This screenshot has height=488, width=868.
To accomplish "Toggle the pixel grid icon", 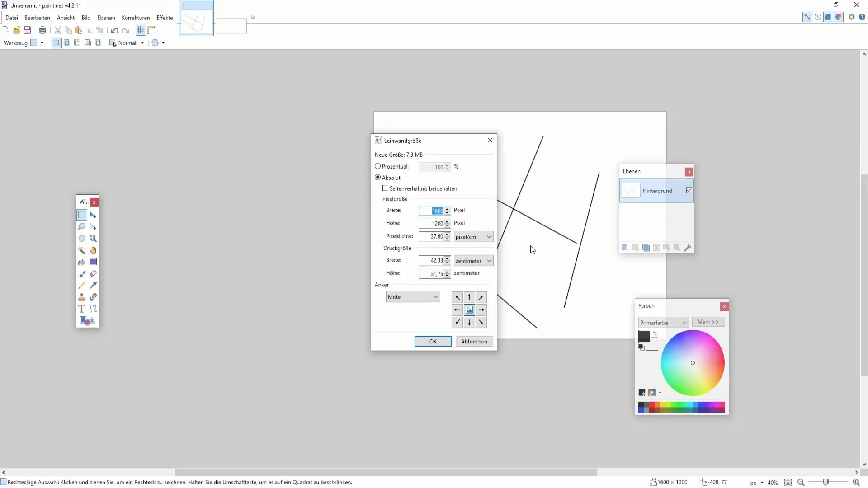I will pyautogui.click(x=141, y=30).
